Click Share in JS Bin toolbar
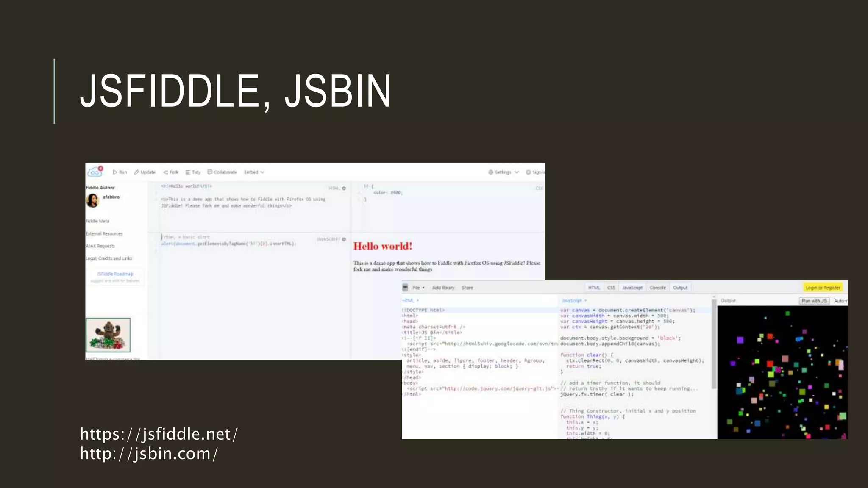868x488 pixels. 467,288
